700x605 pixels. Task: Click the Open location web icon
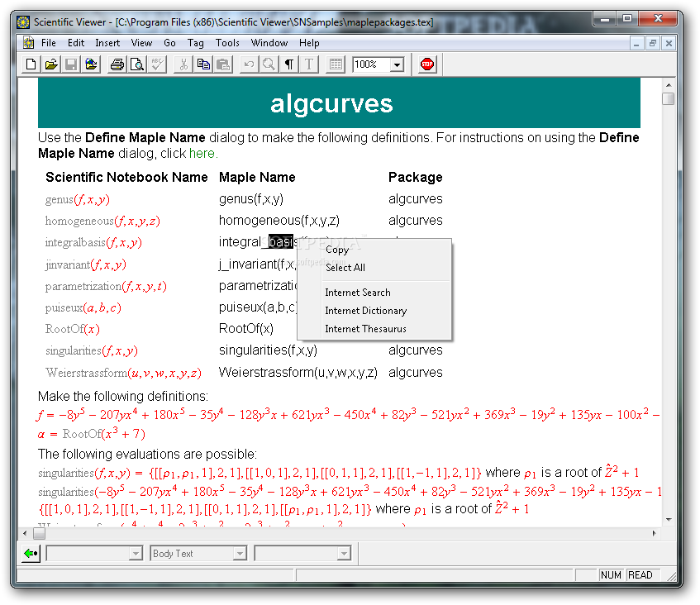91,64
